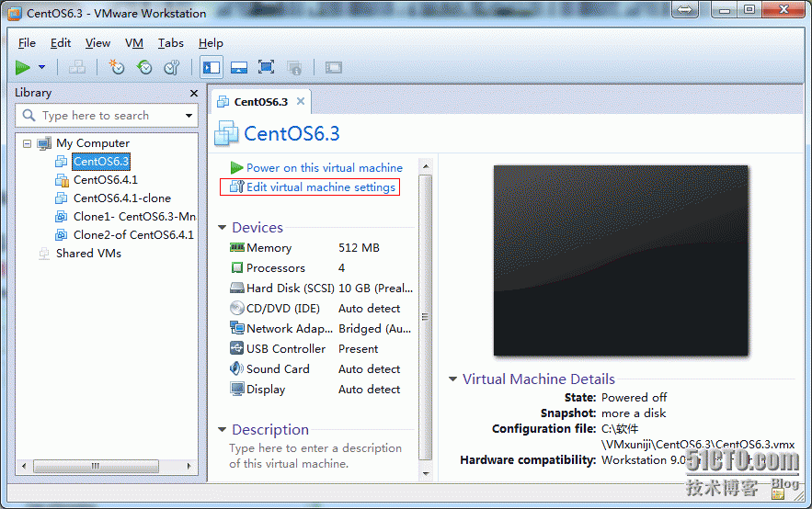812x509 pixels.
Task: Click the description text field
Action: coord(315,456)
